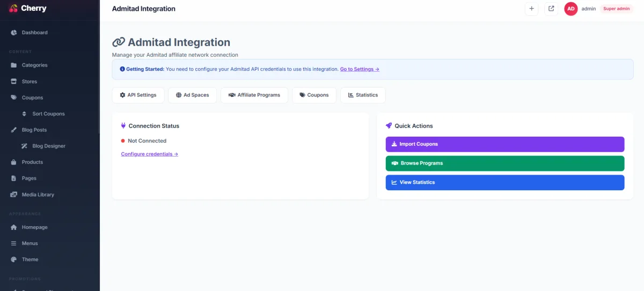644x291 pixels.
Task: Click the Browse Programs button
Action: (505, 163)
